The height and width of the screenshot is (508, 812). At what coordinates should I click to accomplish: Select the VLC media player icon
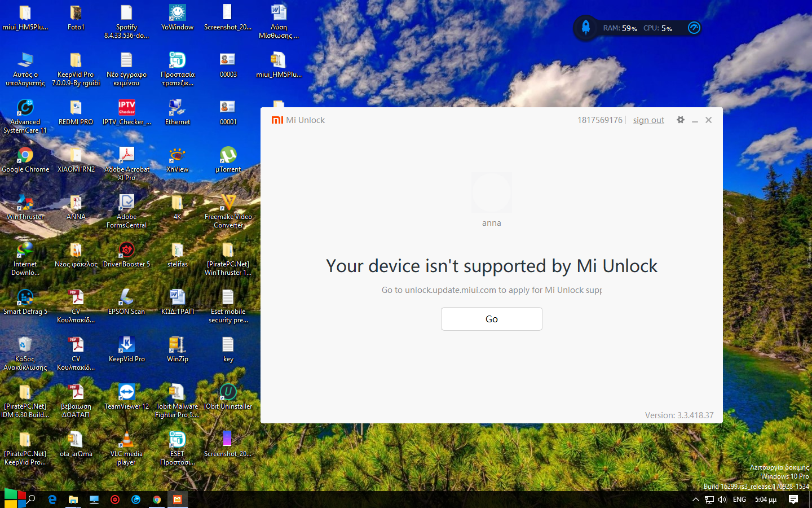[127, 448]
